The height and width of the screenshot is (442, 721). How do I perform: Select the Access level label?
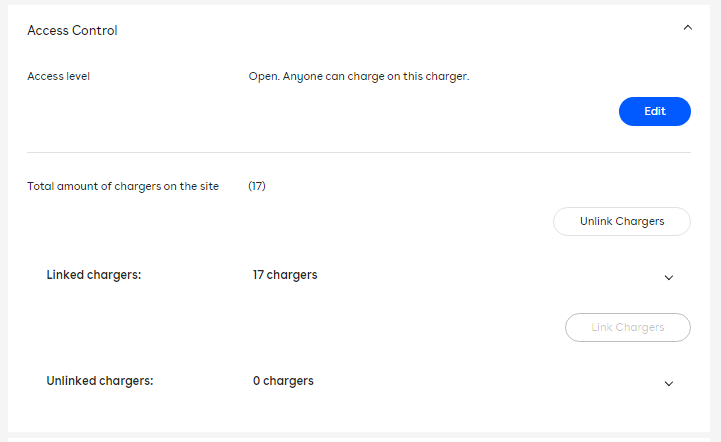pos(59,76)
